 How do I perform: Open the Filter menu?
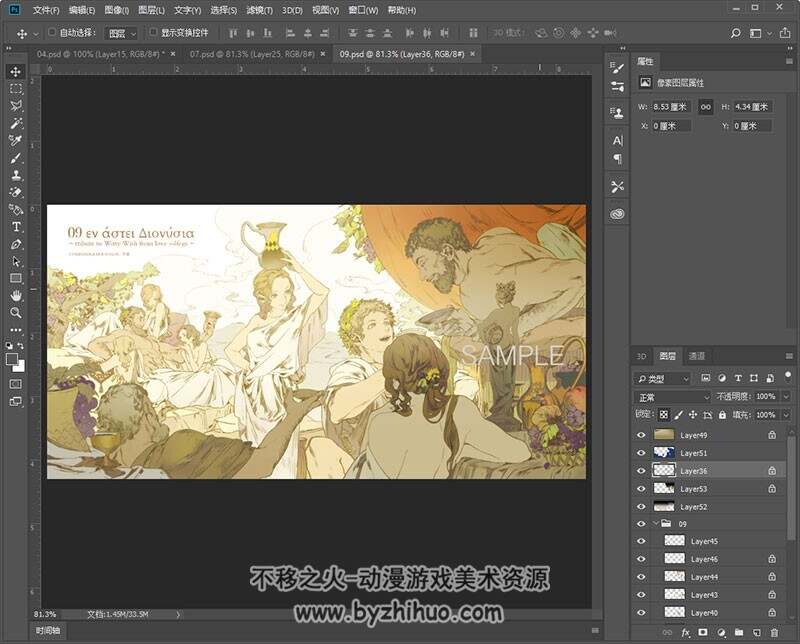coord(259,10)
